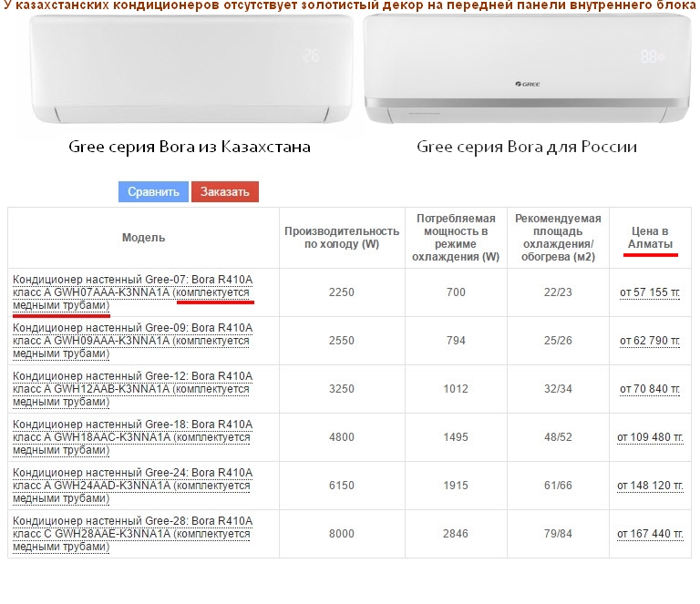Select the Производительность по холоду column header
Image resolution: width=700 pixels, height=604 pixels.
342,238
